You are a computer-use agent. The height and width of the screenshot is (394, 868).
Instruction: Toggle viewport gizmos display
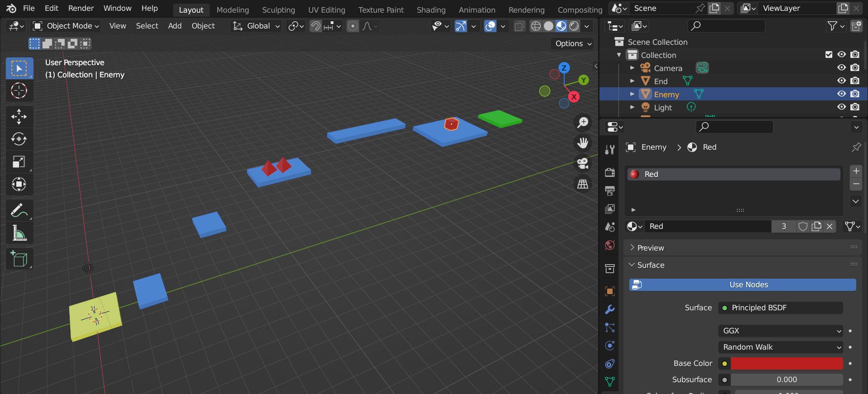click(461, 26)
